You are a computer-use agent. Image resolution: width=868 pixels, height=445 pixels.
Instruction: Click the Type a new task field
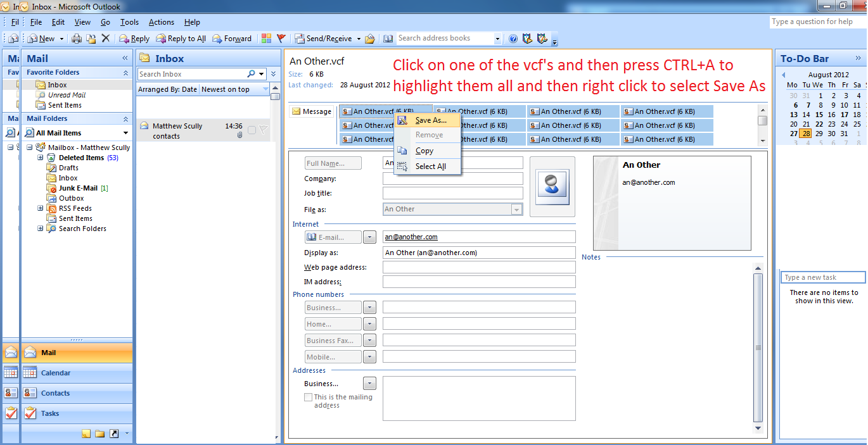(822, 277)
